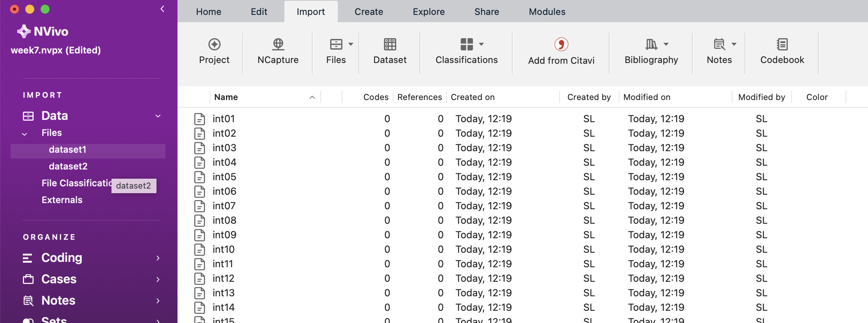The height and width of the screenshot is (323, 868).
Task: Click the Project import icon
Action: coord(214,45)
